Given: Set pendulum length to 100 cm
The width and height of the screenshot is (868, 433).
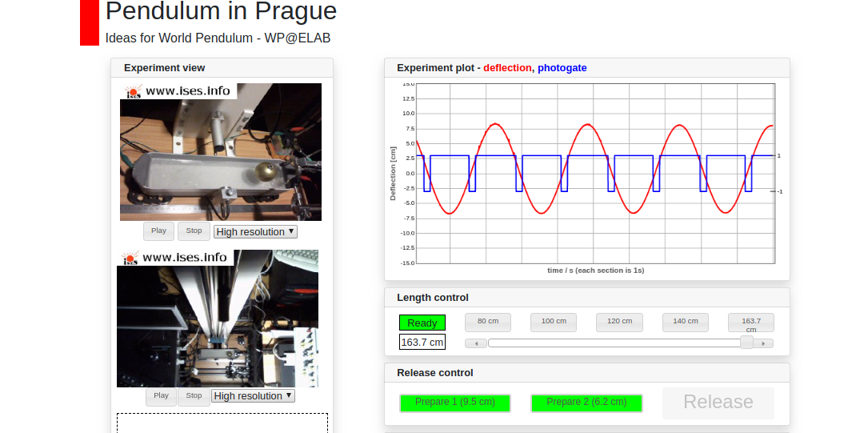Looking at the screenshot, I should (554, 323).
